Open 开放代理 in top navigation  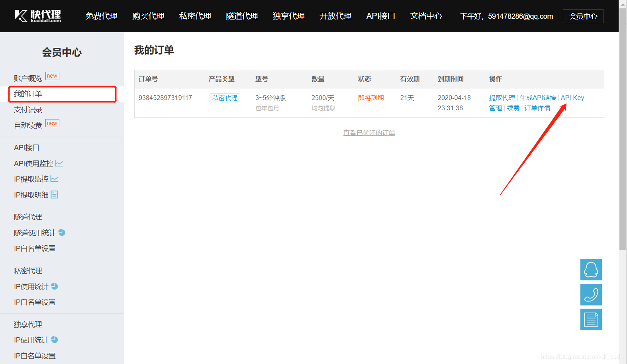click(x=335, y=16)
